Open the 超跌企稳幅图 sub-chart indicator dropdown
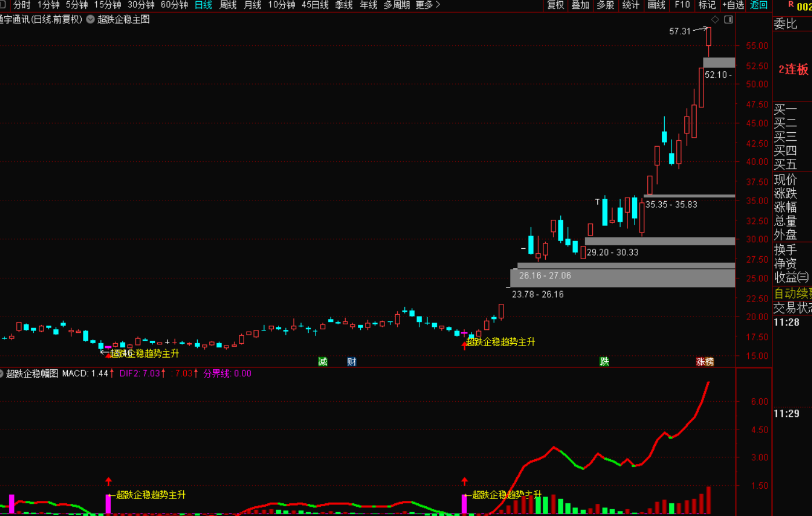Viewport: 812px width, 516px height. 2,374
